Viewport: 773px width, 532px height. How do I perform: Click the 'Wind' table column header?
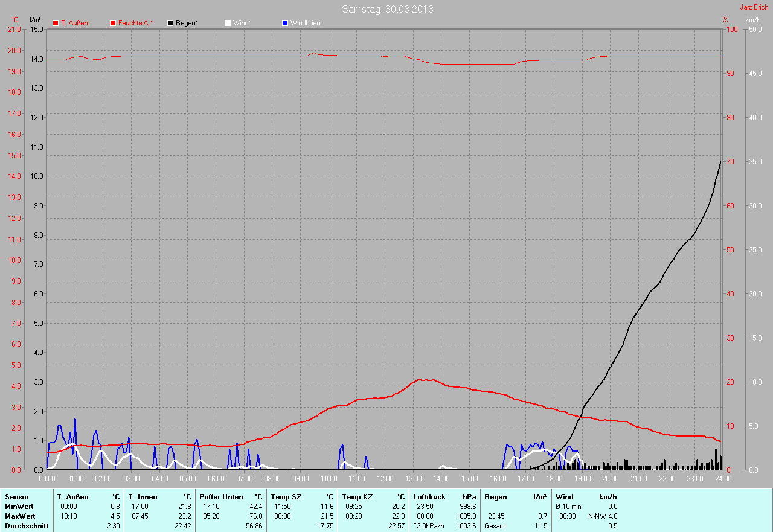565,497
